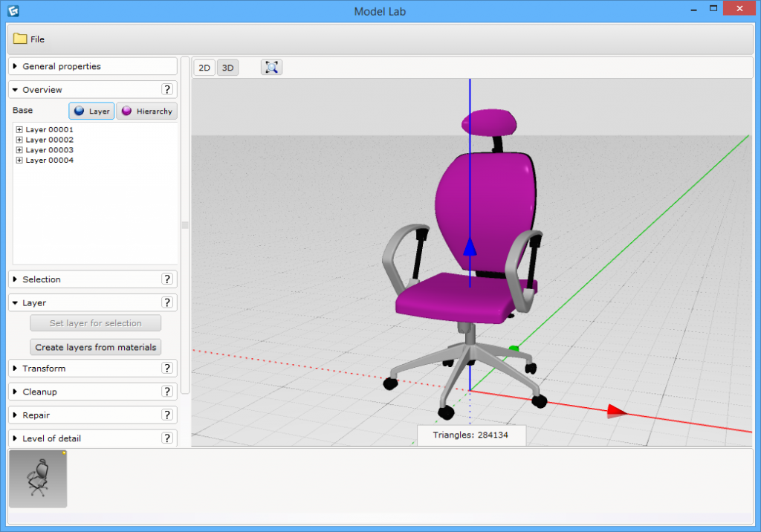Click the Set layer for selection button
Screen dimensions: 761x532
96,323
